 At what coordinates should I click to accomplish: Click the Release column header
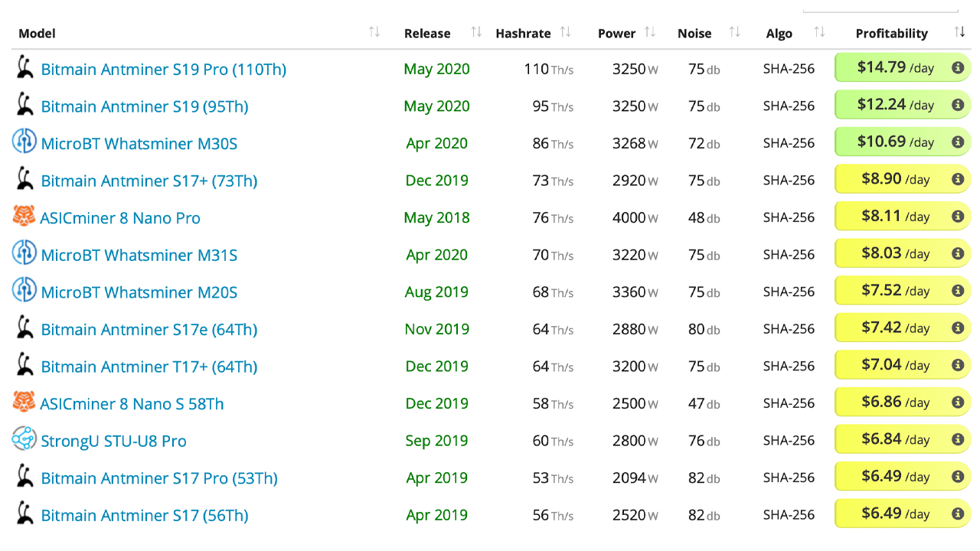point(427,34)
